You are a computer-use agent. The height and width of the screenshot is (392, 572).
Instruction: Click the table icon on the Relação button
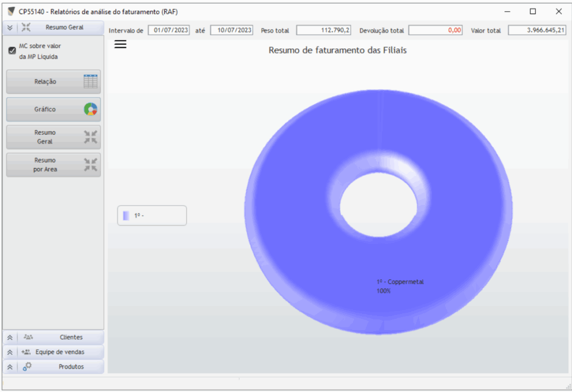(90, 82)
